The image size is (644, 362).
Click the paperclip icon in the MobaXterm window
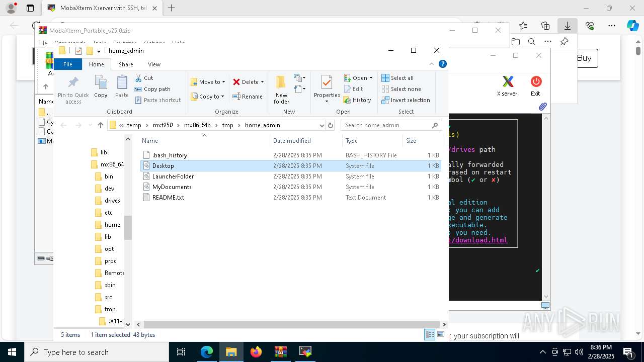[542, 107]
